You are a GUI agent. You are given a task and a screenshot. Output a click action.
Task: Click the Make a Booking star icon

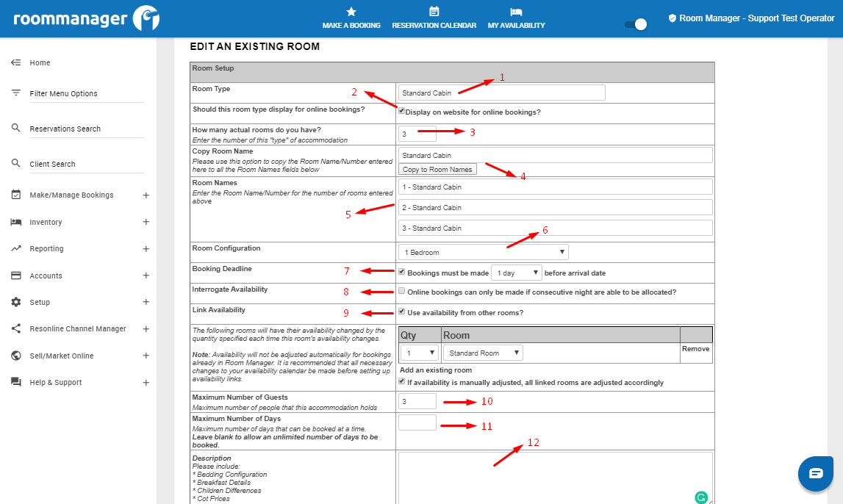pyautogui.click(x=351, y=11)
